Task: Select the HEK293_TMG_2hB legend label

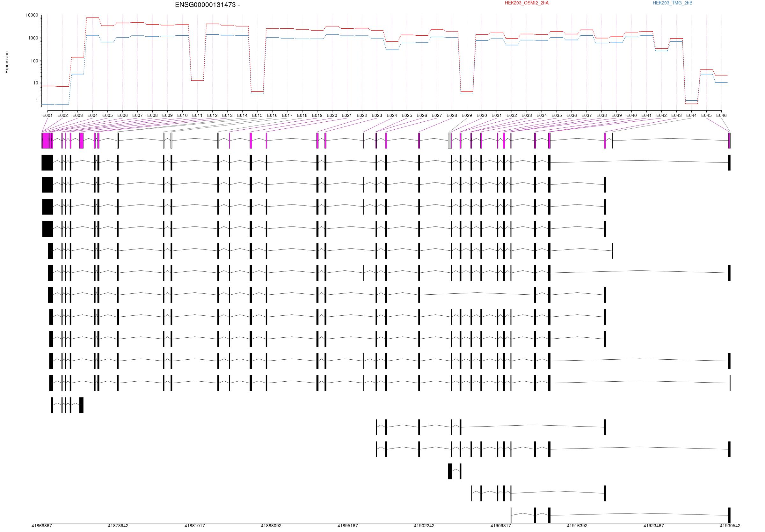Action: tap(672, 3)
